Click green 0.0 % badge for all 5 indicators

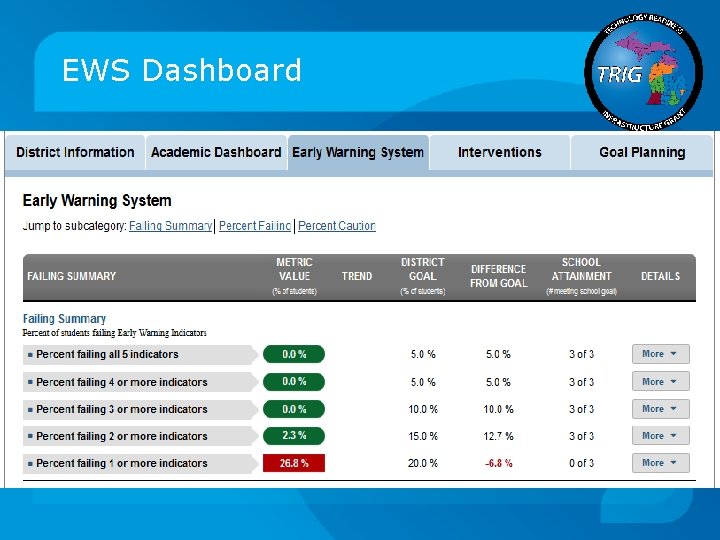click(294, 354)
